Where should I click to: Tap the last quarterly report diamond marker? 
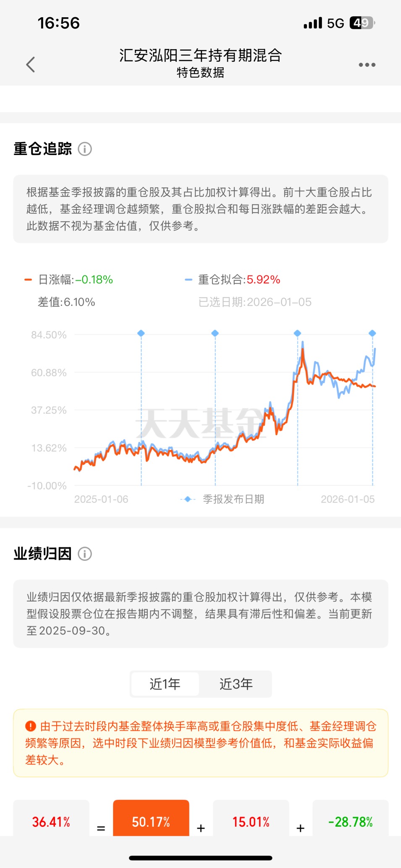coord(372,333)
